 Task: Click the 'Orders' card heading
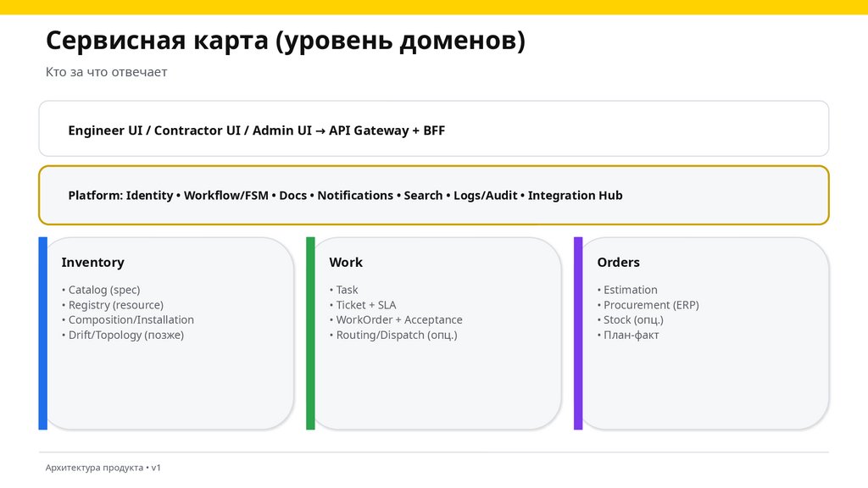click(x=618, y=263)
